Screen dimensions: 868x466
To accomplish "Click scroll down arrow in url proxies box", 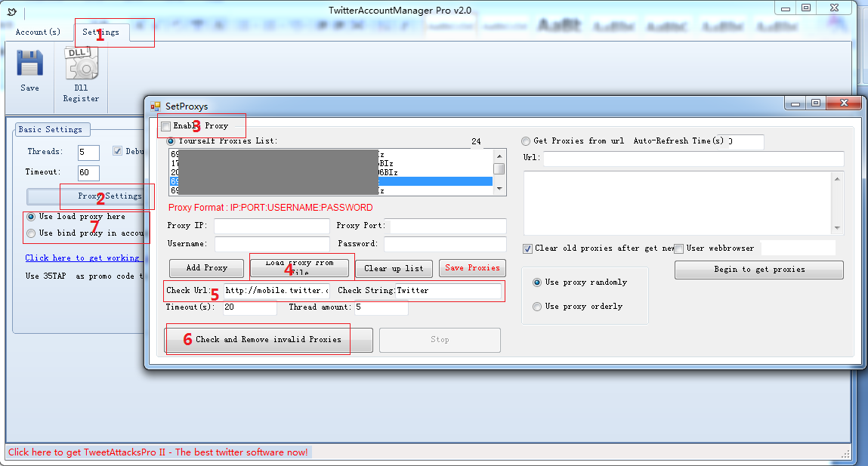I will 837,228.
